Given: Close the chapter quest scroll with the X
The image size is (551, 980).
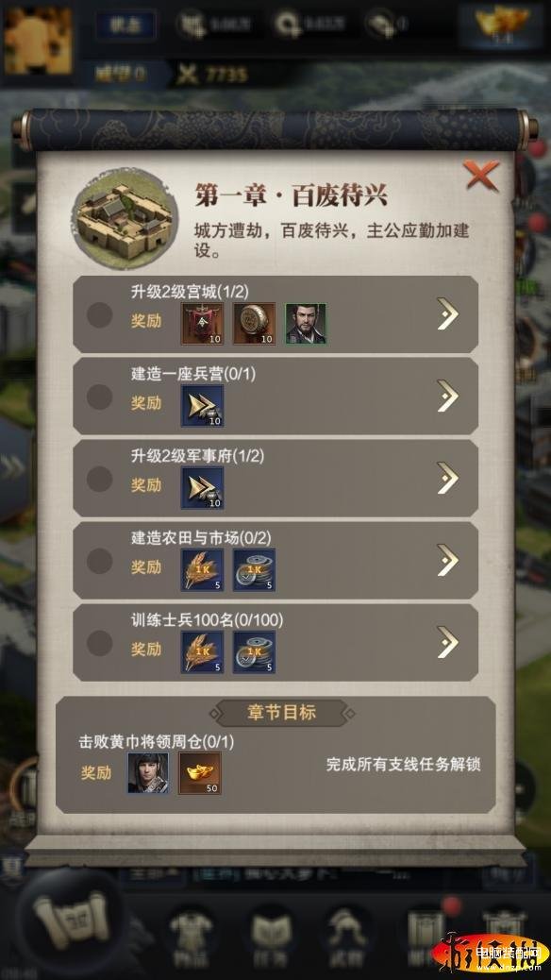Looking at the screenshot, I should [482, 175].
